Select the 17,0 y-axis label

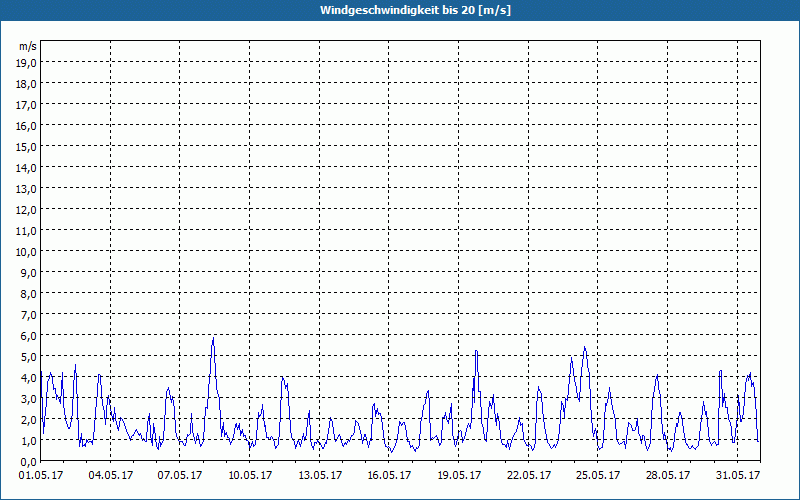click(28, 105)
